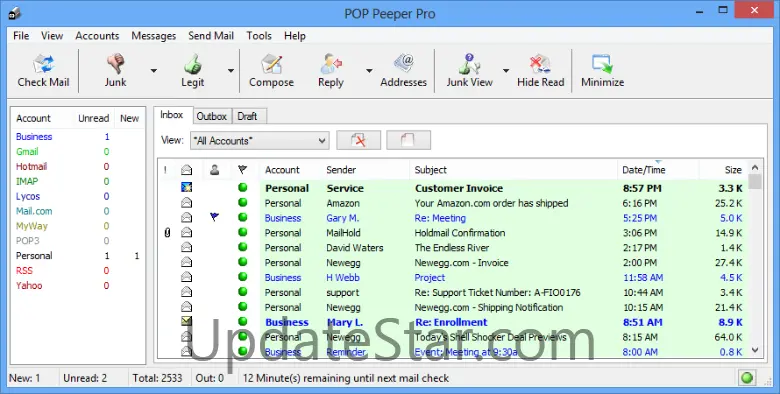The width and height of the screenshot is (780, 394).
Task: Expand the Junk View dropdown arrow
Action: pyautogui.click(x=506, y=71)
